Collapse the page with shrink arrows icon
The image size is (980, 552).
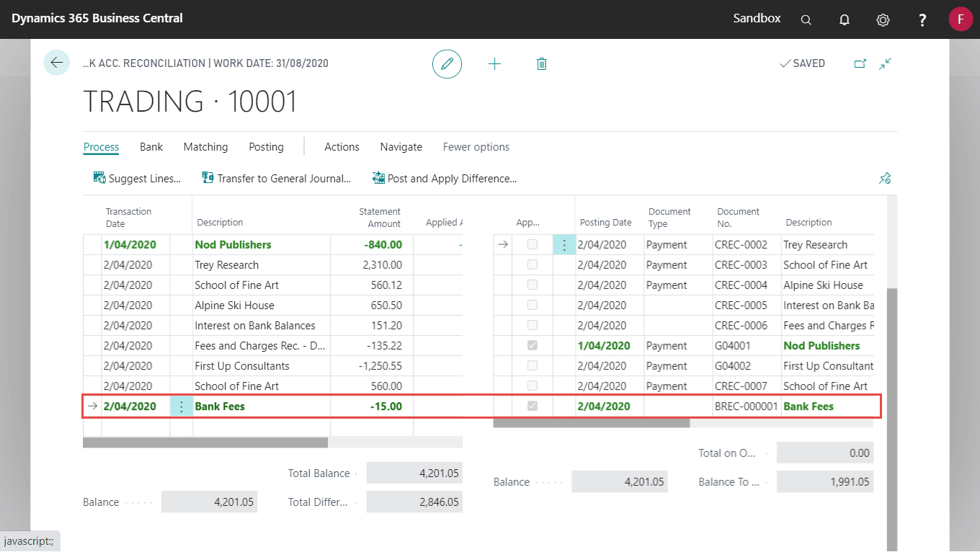tap(886, 63)
